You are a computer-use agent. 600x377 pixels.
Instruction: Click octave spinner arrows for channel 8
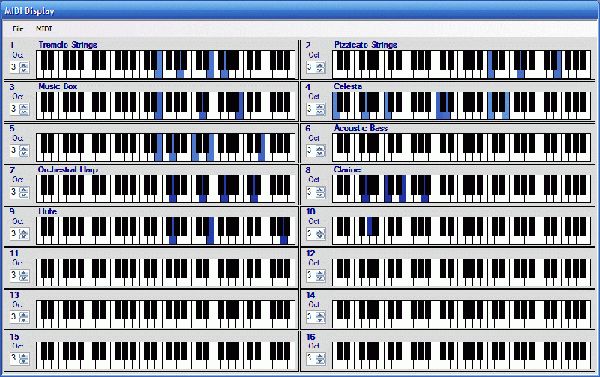point(320,192)
